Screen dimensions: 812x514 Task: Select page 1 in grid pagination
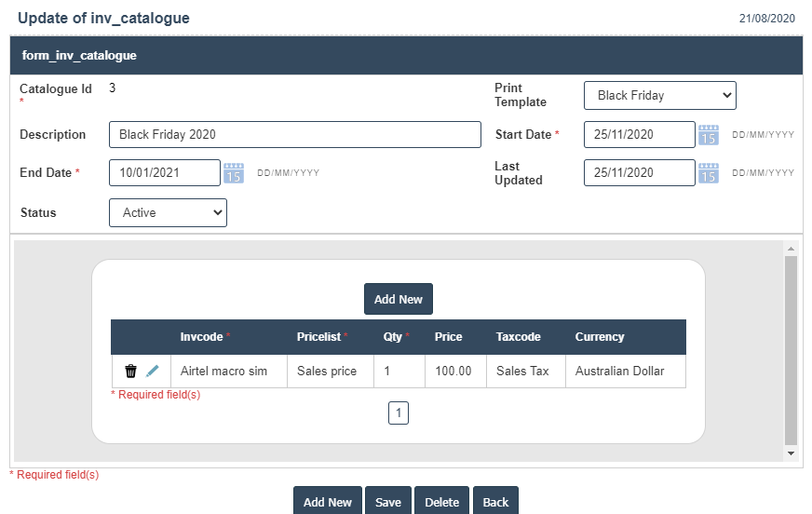point(399,413)
